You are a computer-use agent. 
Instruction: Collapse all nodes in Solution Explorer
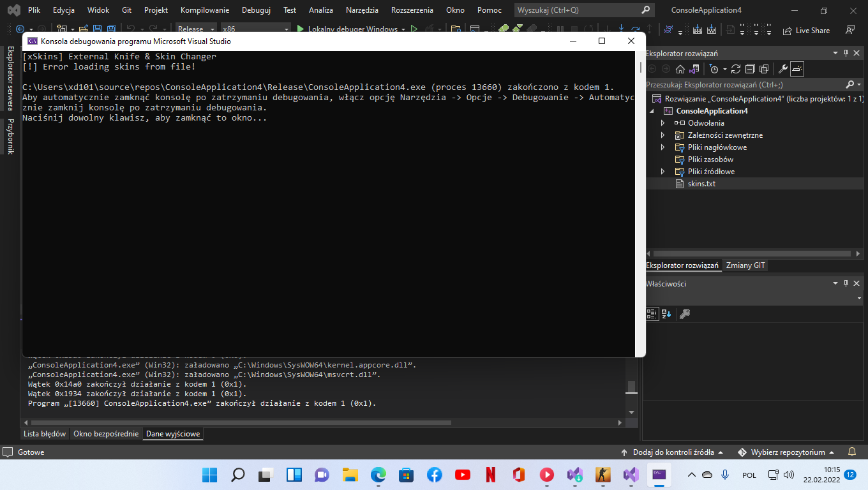point(750,69)
